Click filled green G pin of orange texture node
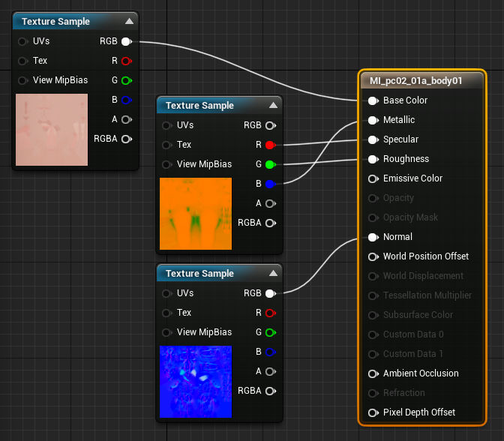504x441 pixels. click(x=271, y=164)
